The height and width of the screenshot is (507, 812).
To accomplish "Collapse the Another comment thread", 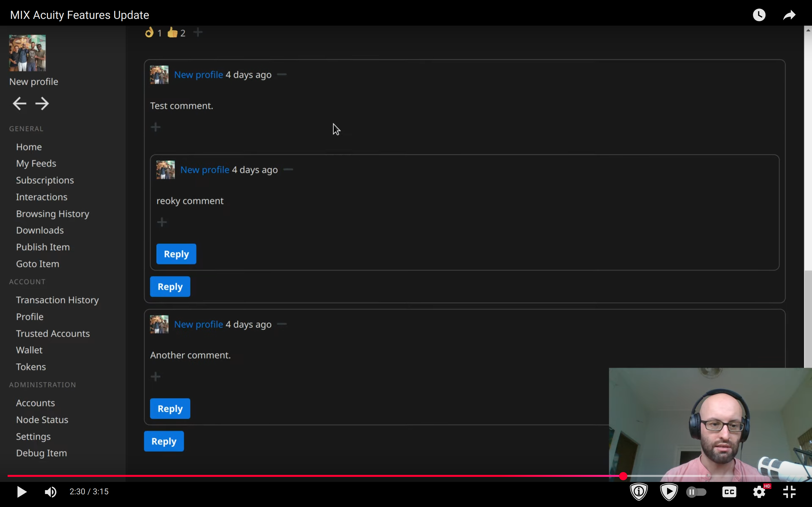I will click(x=282, y=324).
